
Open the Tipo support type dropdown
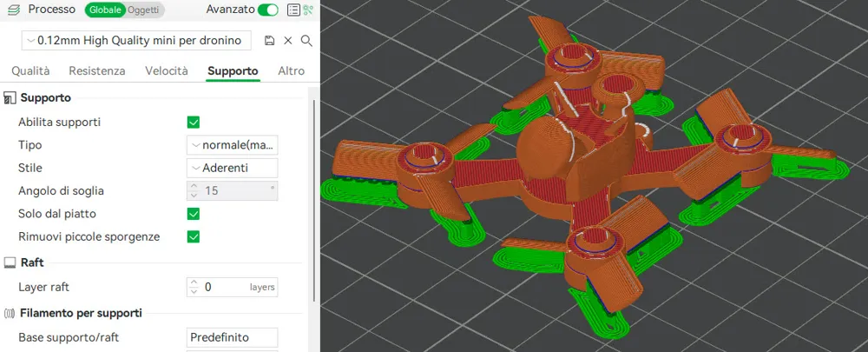click(233, 145)
